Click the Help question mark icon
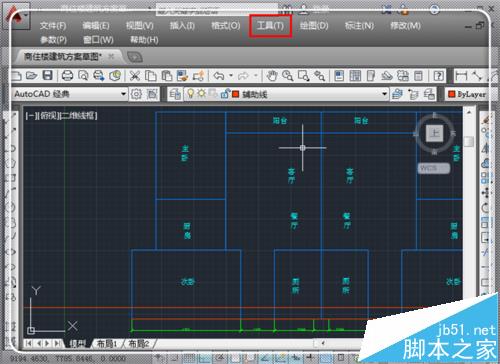The width and height of the screenshot is (500, 364). 439,76
